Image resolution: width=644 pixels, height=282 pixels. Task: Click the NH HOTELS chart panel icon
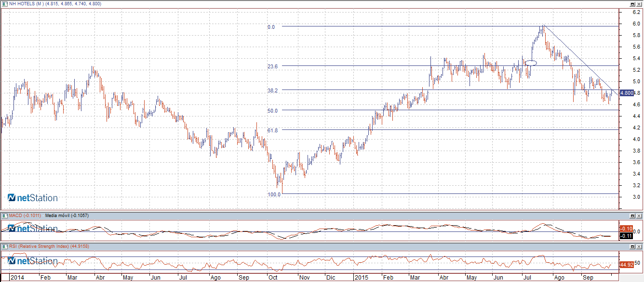coord(4,4)
